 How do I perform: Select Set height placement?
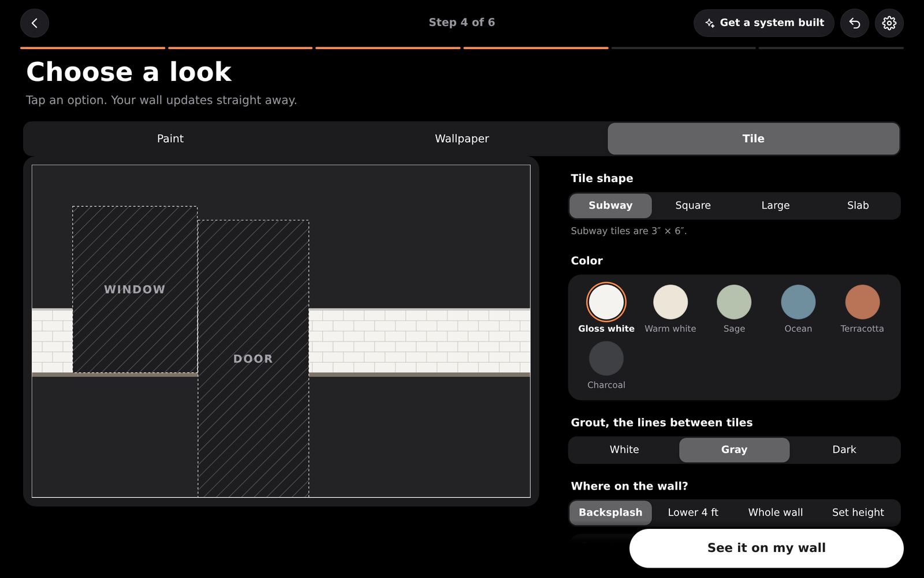click(x=858, y=513)
